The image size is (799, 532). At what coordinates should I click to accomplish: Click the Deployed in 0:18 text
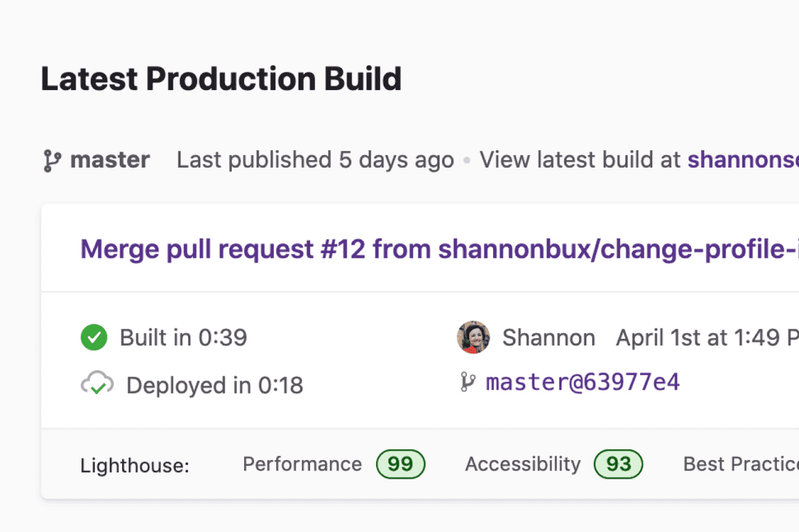(x=214, y=385)
